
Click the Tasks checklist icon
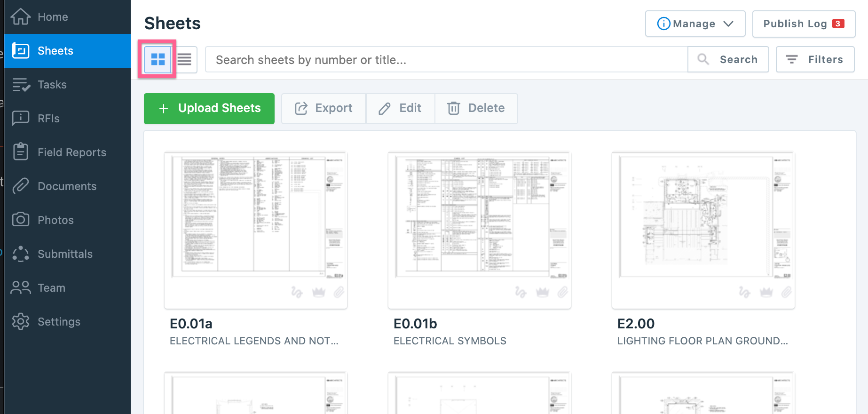pyautogui.click(x=21, y=85)
